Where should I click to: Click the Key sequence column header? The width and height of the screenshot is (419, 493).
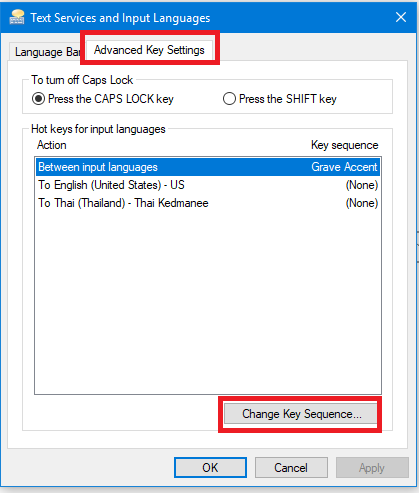tap(345, 145)
